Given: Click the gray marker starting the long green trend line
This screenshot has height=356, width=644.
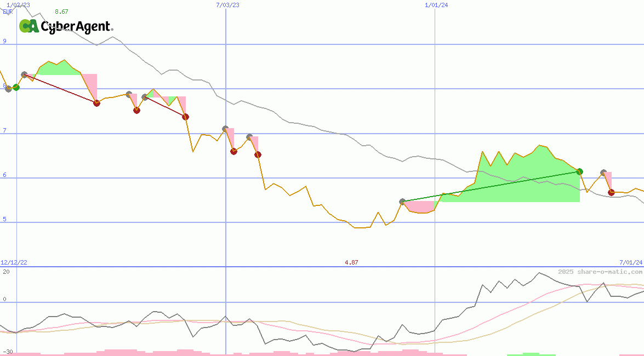Looking at the screenshot, I should tap(402, 202).
